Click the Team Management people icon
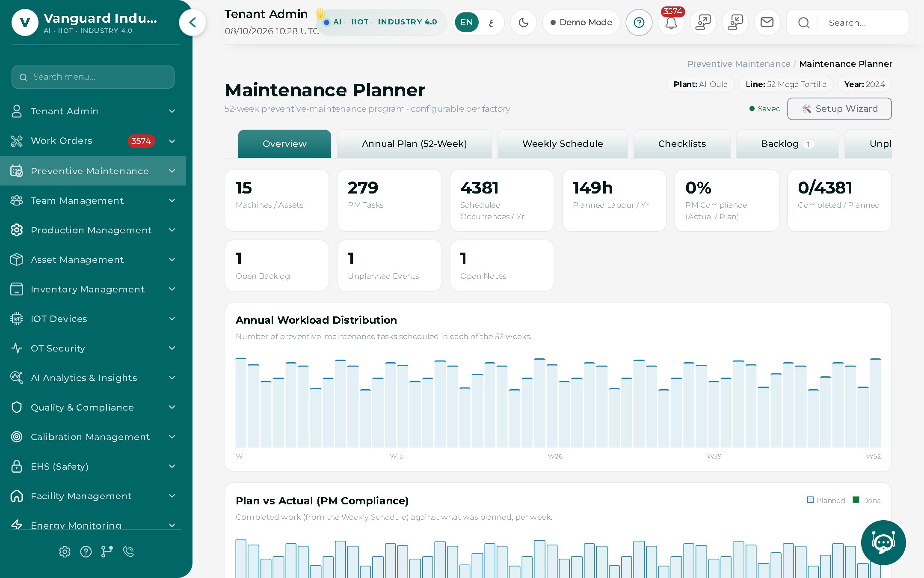The image size is (924, 578). [x=17, y=200]
